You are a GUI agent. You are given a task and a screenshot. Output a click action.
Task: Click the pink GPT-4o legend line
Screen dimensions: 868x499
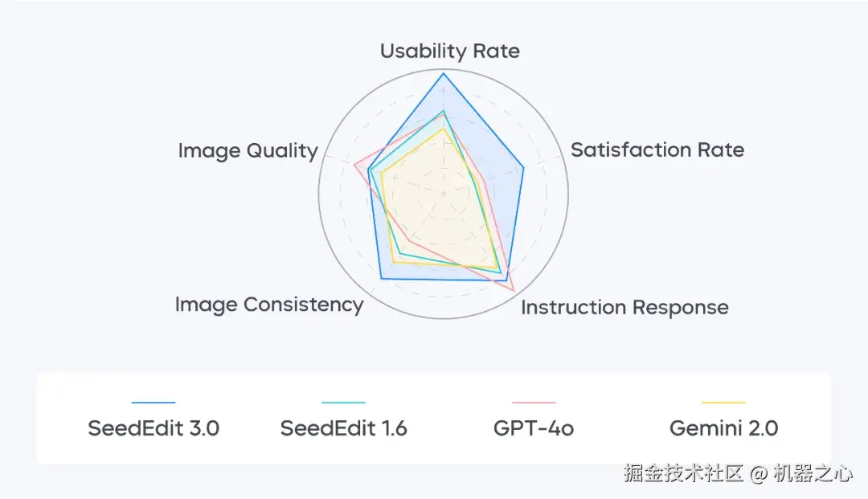534,403
